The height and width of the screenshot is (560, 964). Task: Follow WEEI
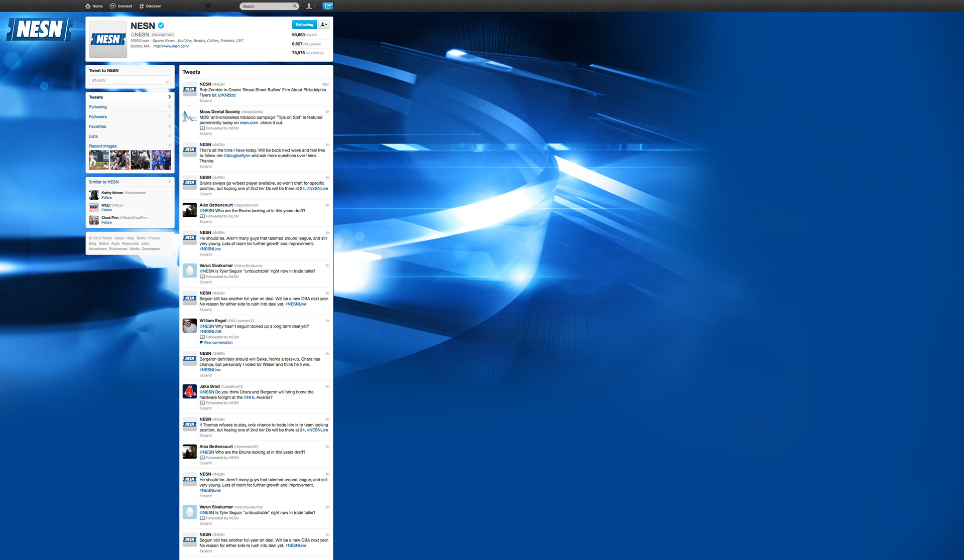106,210
